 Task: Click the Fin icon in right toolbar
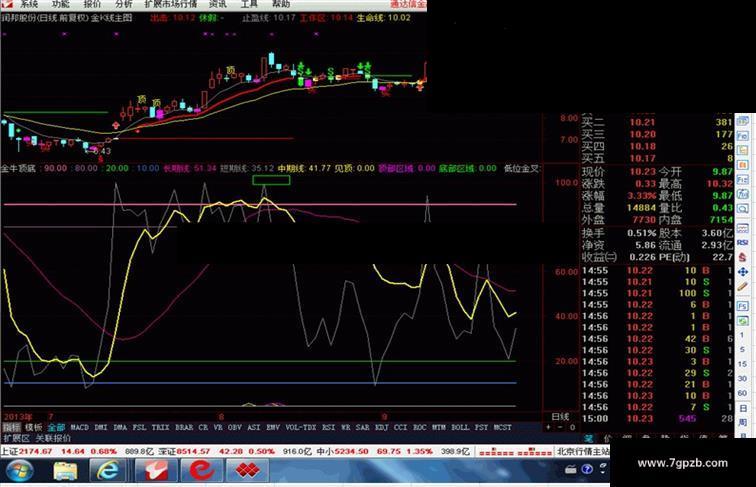(743, 135)
